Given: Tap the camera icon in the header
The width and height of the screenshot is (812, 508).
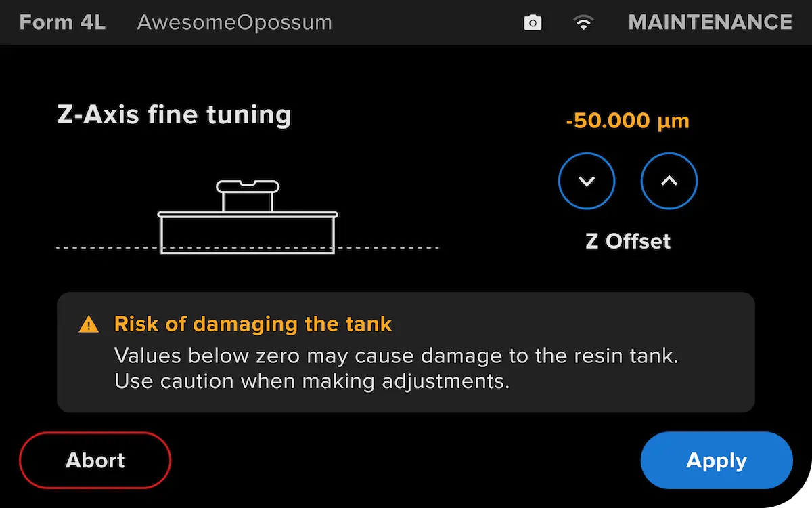Looking at the screenshot, I should click(x=533, y=23).
